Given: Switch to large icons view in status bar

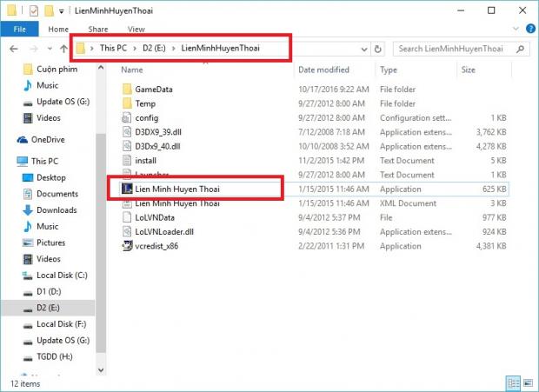Looking at the screenshot, I should [x=529, y=382].
